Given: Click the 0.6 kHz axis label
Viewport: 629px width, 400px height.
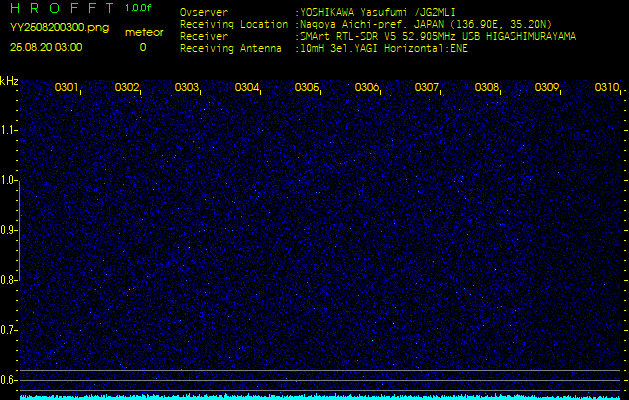Looking at the screenshot, I should (8, 380).
